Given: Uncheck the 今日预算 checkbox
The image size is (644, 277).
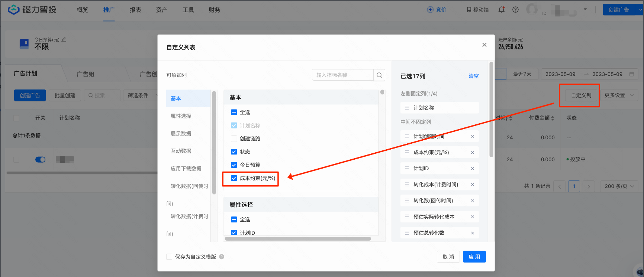Looking at the screenshot, I should [x=234, y=165].
